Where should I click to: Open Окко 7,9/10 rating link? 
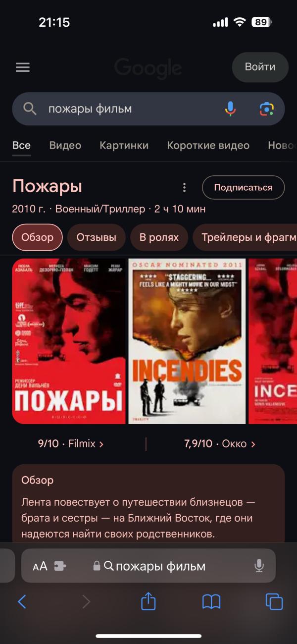click(220, 444)
